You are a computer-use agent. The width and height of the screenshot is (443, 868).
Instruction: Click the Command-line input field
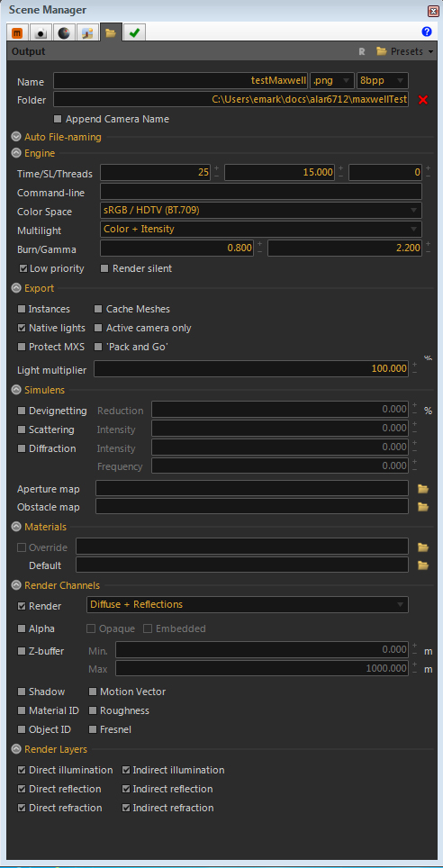click(x=261, y=192)
